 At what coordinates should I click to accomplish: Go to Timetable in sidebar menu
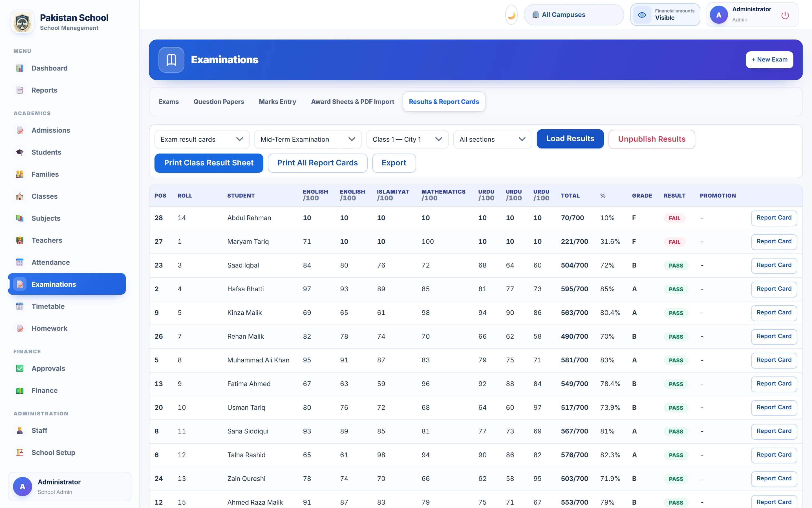click(x=67, y=306)
